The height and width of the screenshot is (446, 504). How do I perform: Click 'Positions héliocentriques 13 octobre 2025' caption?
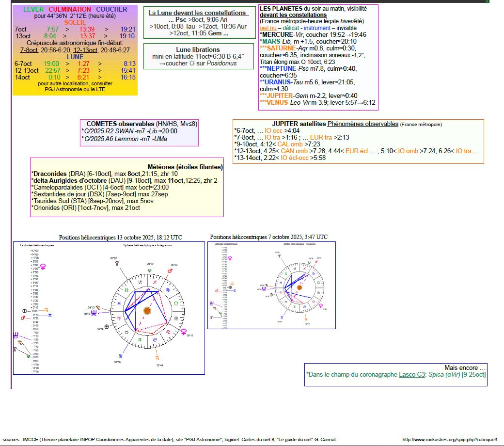point(120,238)
